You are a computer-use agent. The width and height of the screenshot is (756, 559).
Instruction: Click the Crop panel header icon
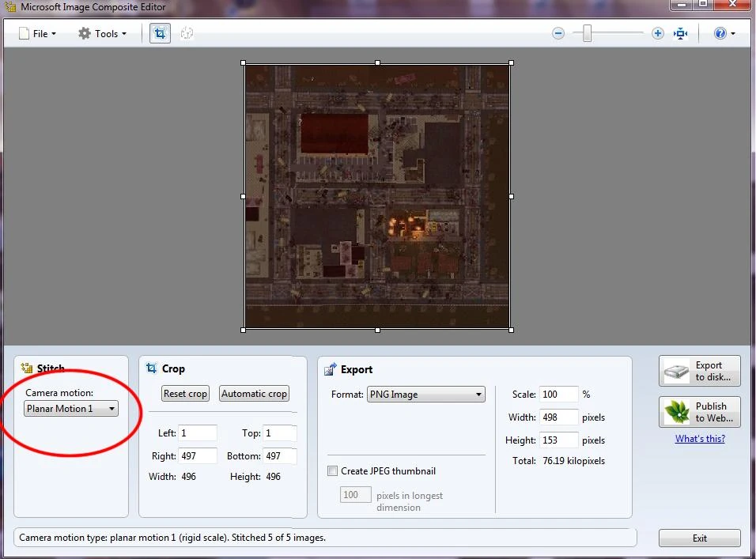[x=153, y=368]
